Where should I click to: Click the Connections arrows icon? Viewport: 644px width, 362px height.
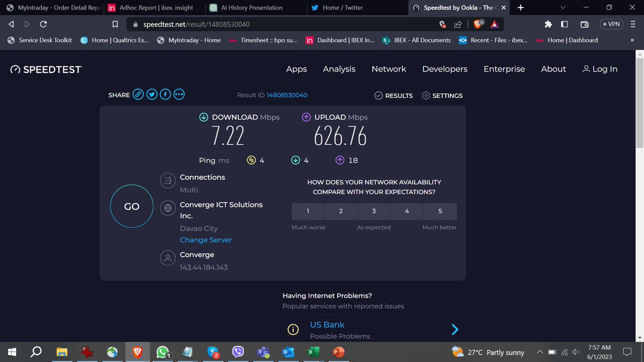click(168, 180)
